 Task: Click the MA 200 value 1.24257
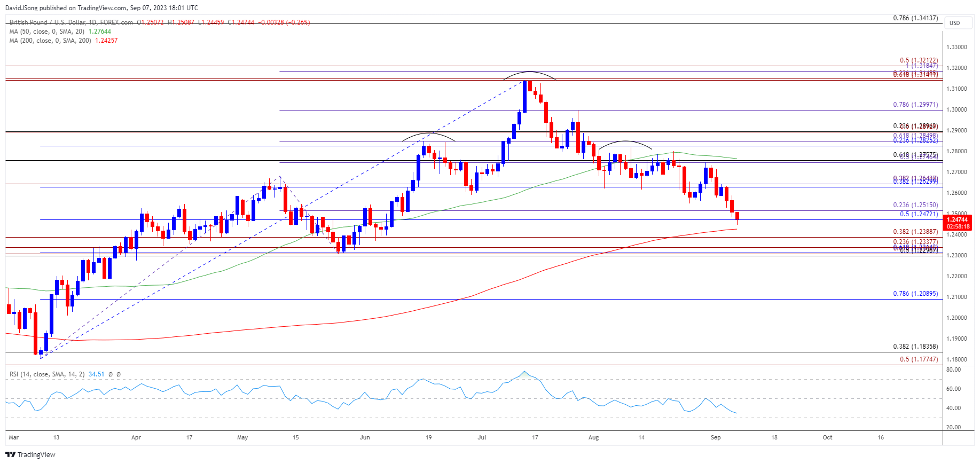tap(106, 41)
